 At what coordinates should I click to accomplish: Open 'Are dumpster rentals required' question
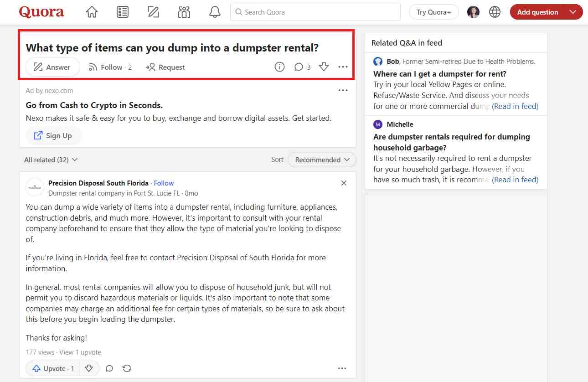pos(452,142)
